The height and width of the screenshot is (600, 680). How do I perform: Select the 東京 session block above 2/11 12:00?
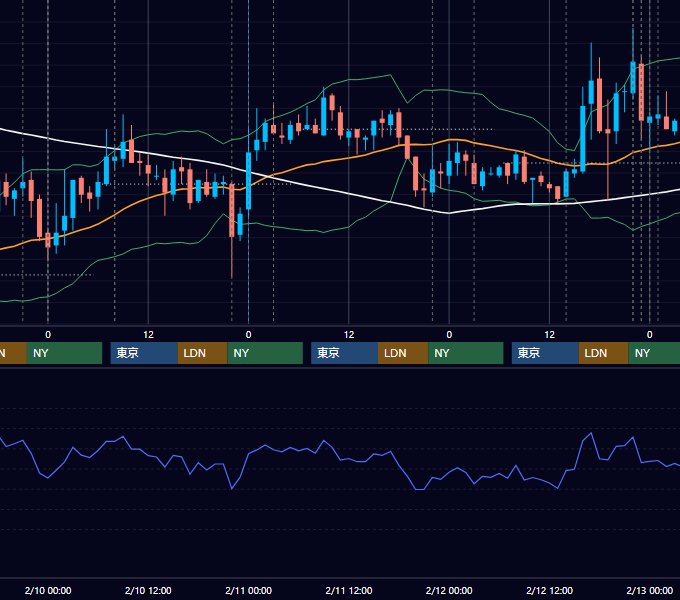point(344,353)
